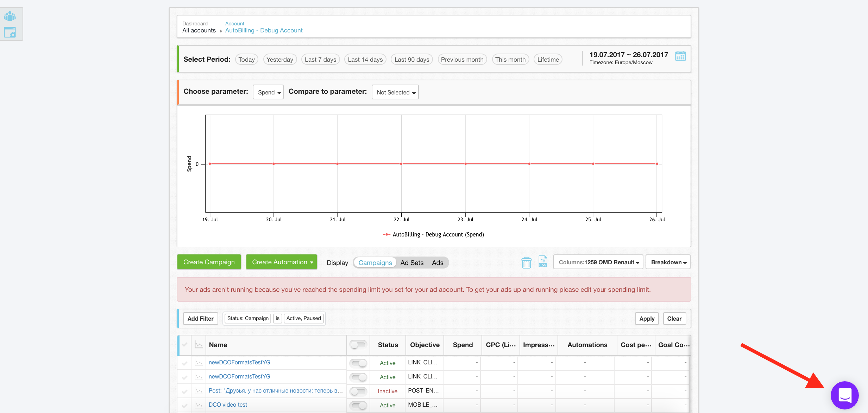Show chart for the Post campaign row
Image resolution: width=868 pixels, height=413 pixels.
[199, 391]
